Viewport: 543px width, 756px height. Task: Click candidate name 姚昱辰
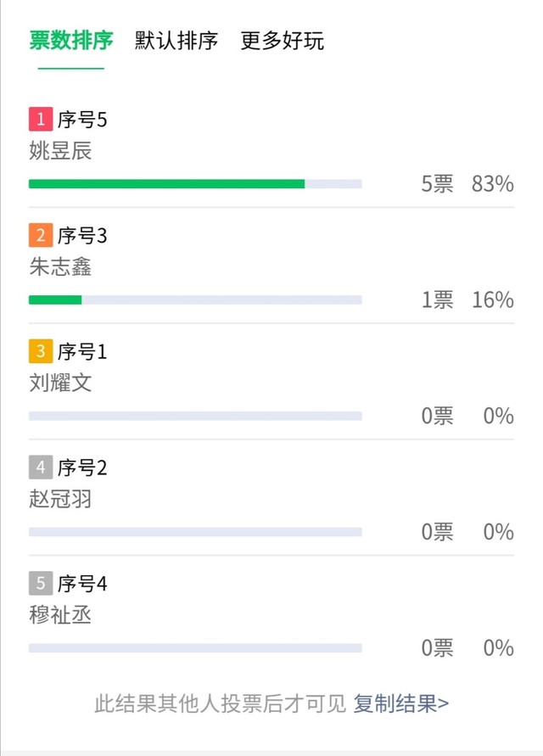[60, 152]
